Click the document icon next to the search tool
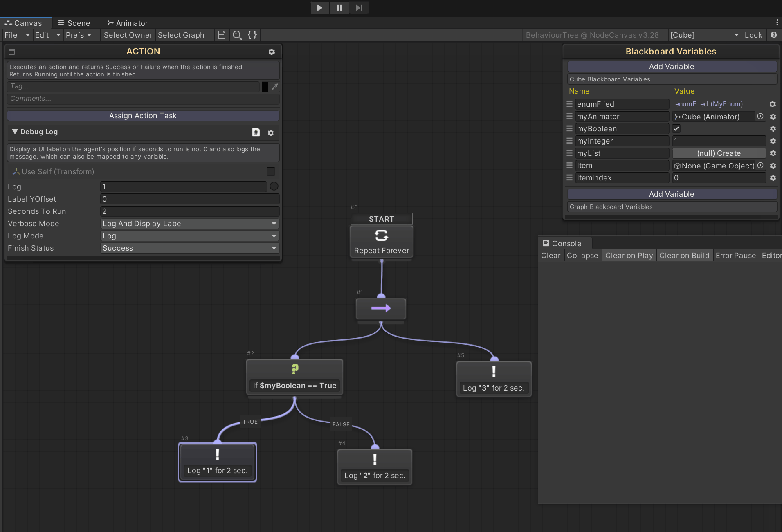Viewport: 782px width, 532px height. pos(221,35)
